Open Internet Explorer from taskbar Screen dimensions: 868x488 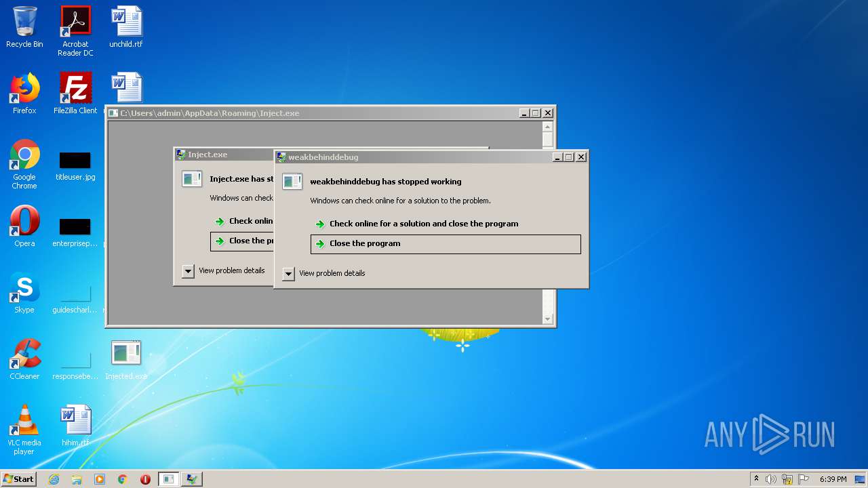[54, 479]
